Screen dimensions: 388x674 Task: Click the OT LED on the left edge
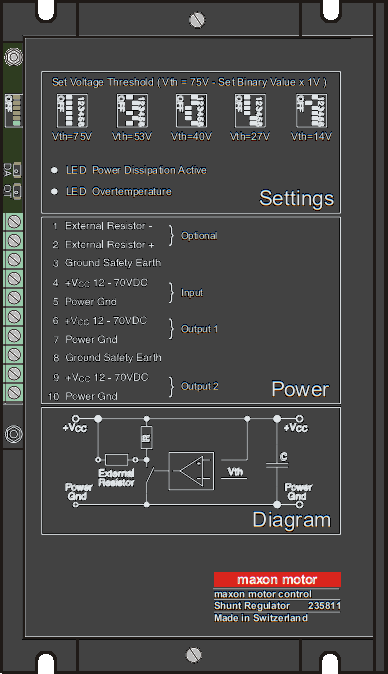pyautogui.click(x=17, y=192)
